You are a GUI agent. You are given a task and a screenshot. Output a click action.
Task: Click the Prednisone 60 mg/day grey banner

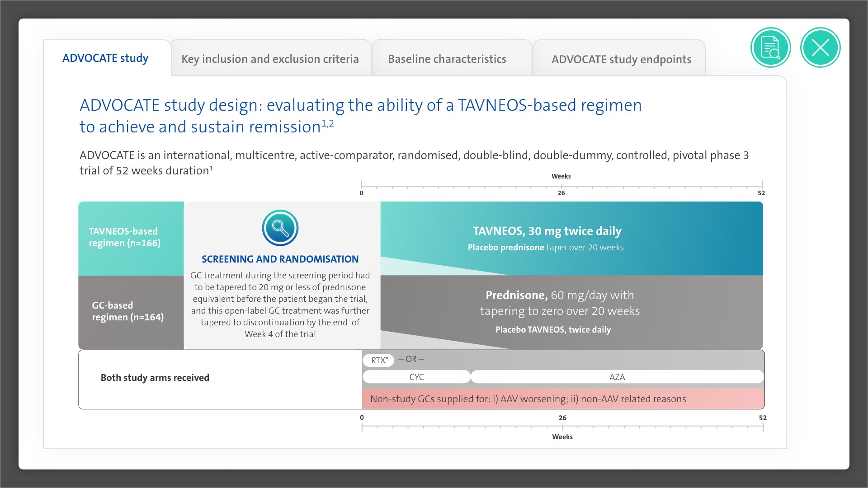[560, 303]
